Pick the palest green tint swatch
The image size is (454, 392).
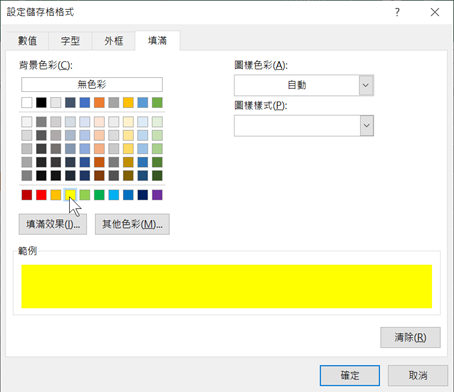pyautogui.click(x=157, y=122)
